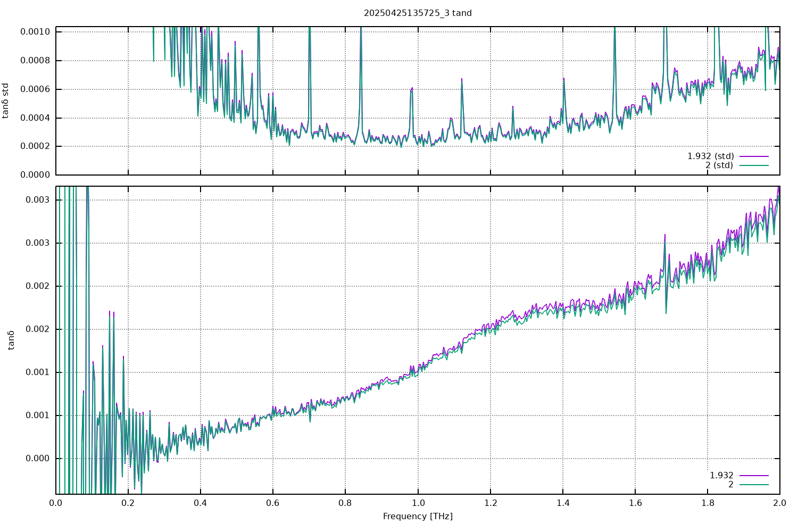Screen dimensions: 798x532
Task: Toggle the "1.932 (std)" legend entry
Action: (x=710, y=156)
